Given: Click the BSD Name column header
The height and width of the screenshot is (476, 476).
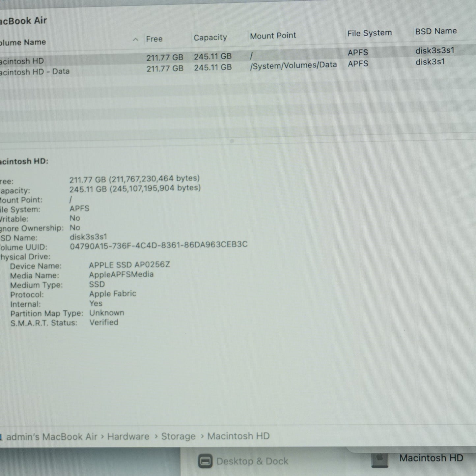Looking at the screenshot, I should pos(436,31).
